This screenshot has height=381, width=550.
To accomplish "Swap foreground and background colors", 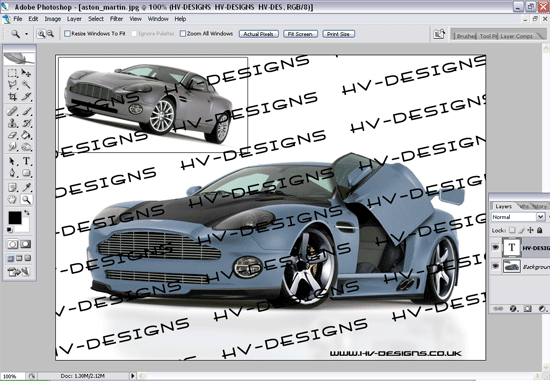I will pos(27,213).
